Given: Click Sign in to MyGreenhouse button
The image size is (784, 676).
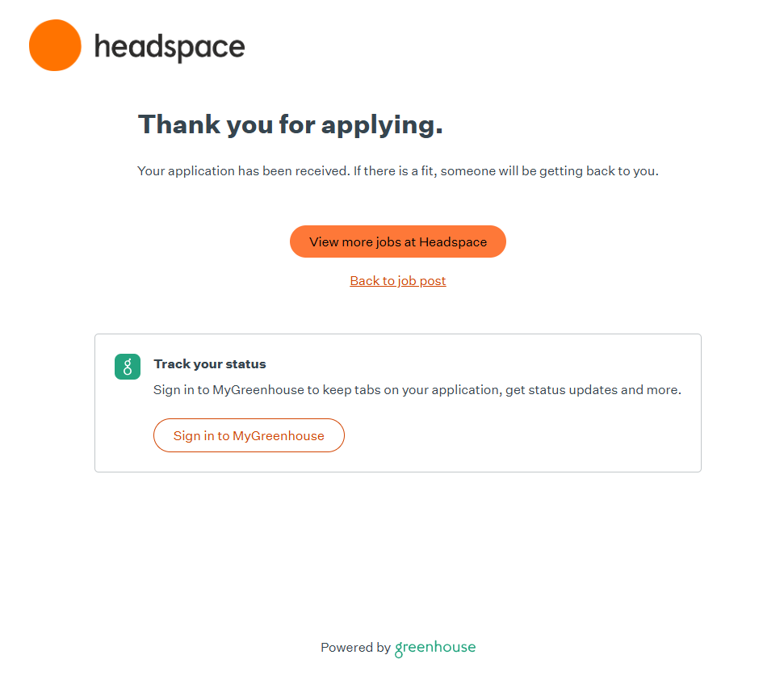Looking at the screenshot, I should coord(249,436).
